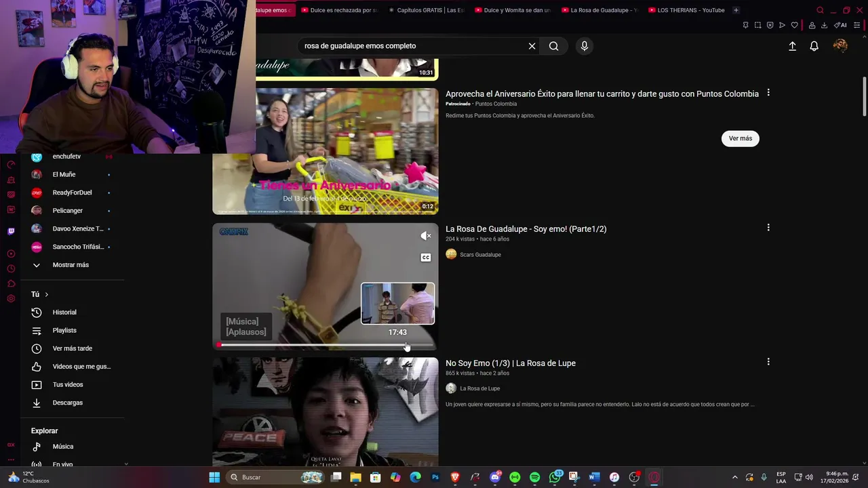Open Música under Explorar
The image size is (868, 488).
[x=63, y=447]
